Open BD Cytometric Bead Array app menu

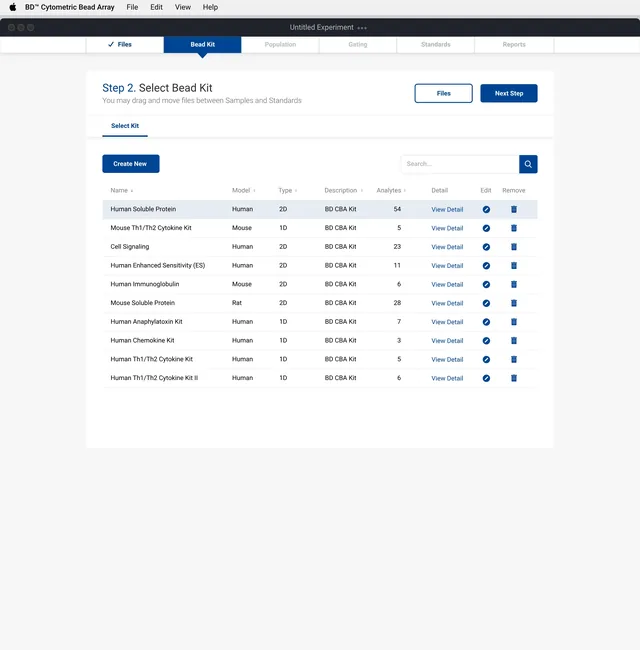coord(70,7)
